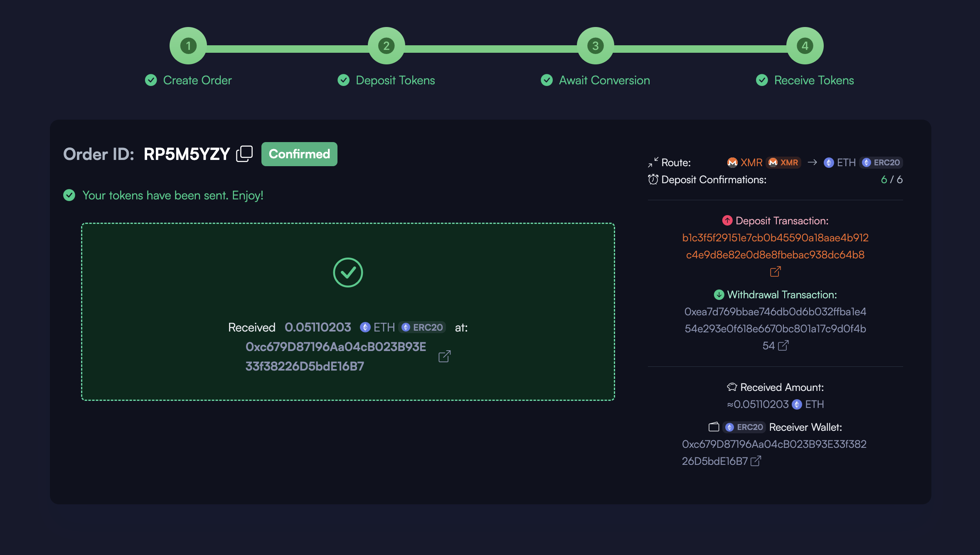Open external link beside received address box

tap(444, 356)
